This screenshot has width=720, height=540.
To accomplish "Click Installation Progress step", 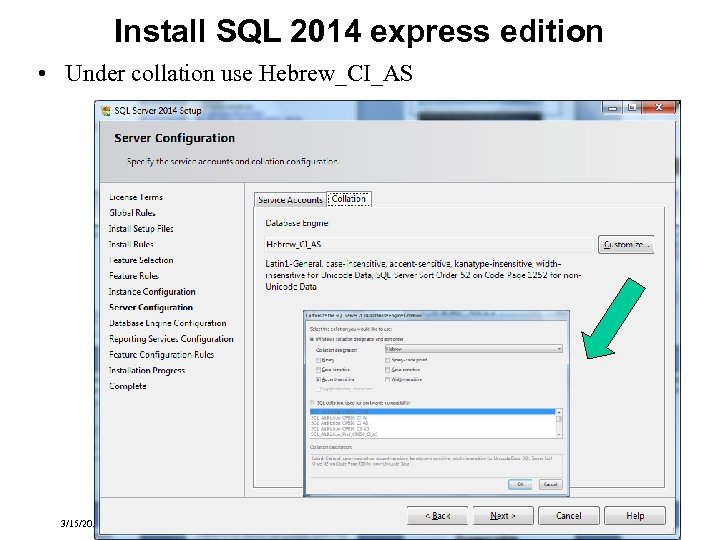I will [147, 370].
